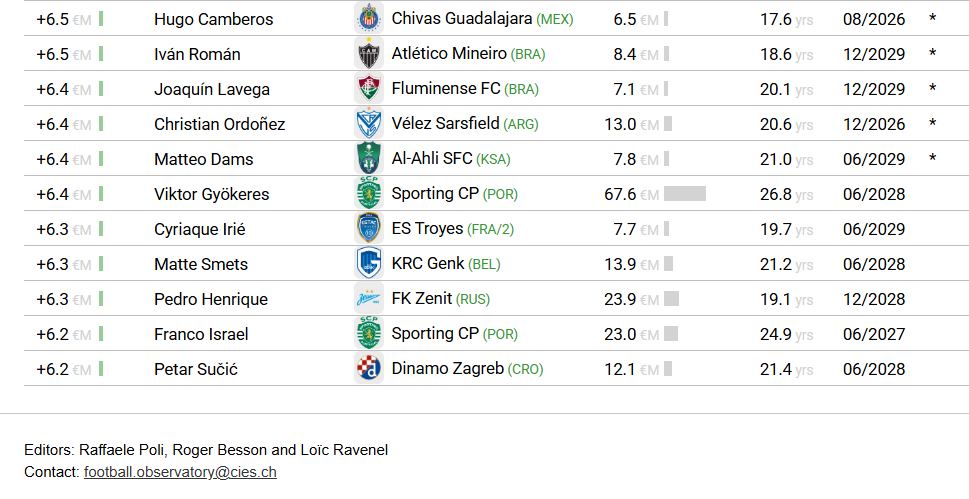Click Sporting CP crest in Franco Israel row

(x=369, y=334)
